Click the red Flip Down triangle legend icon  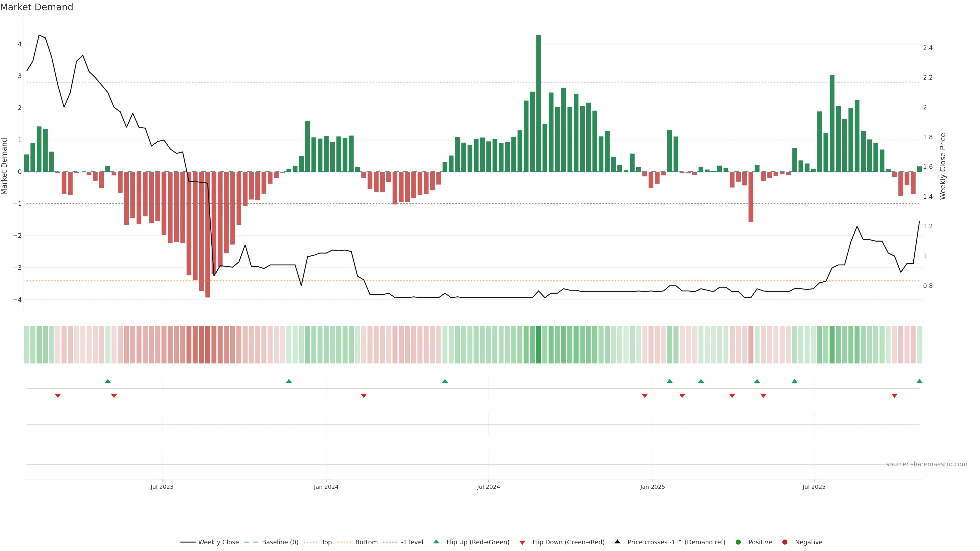[522, 542]
